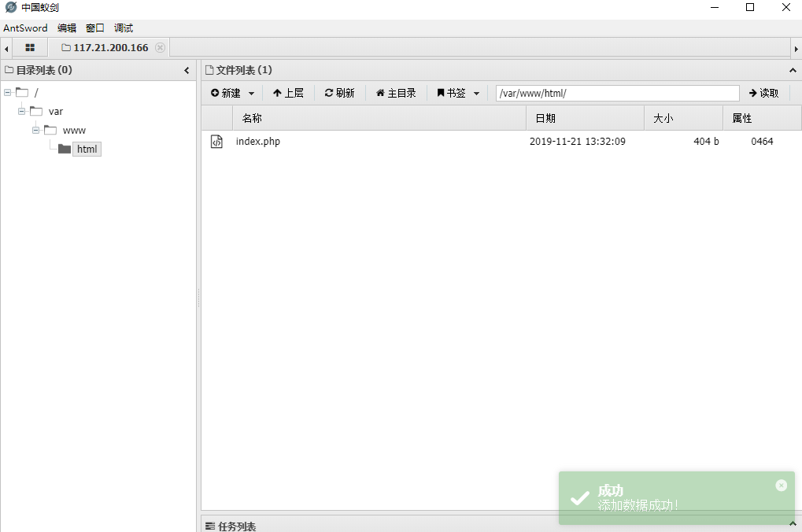Minimize the 中国蚁剑 window

click(715, 7)
